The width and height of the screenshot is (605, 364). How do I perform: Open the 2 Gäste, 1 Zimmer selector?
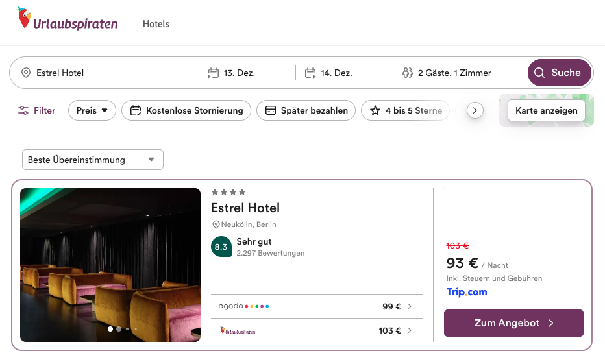point(454,73)
